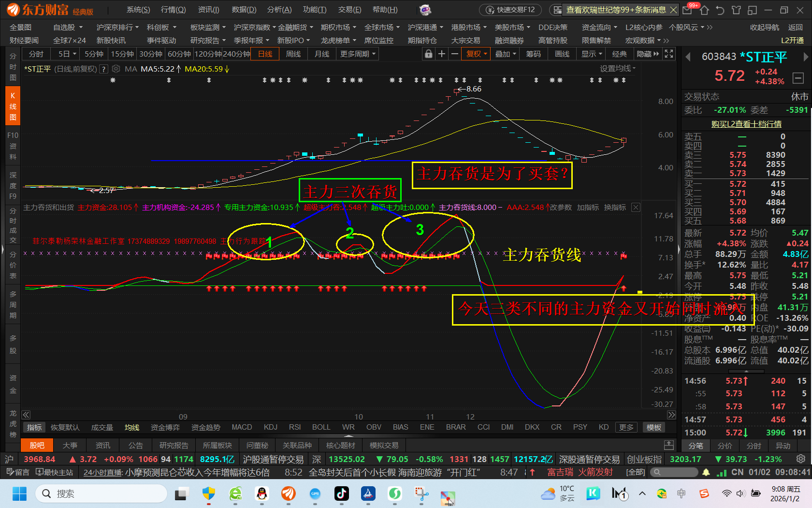Image resolution: width=812 pixels, height=508 pixels.
Task: Toggle the 指标 indicator button
Action: [34, 427]
